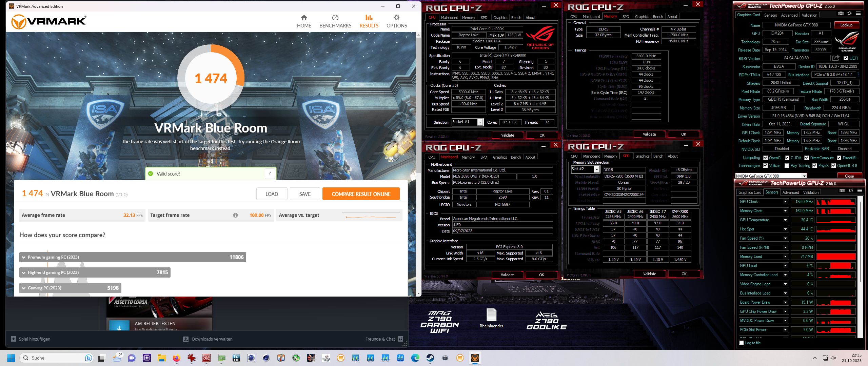The height and width of the screenshot is (366, 868).
Task: Toggle the PhysX checkbox
Action: 815,166
